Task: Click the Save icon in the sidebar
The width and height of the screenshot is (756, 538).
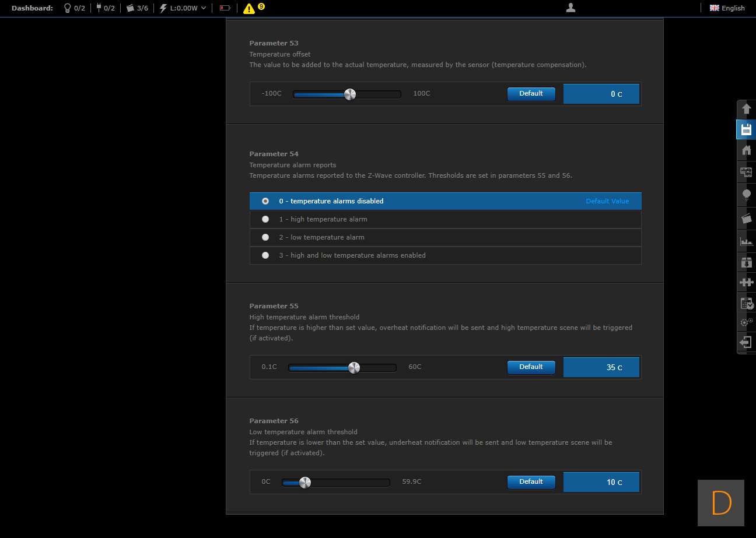Action: (x=745, y=129)
